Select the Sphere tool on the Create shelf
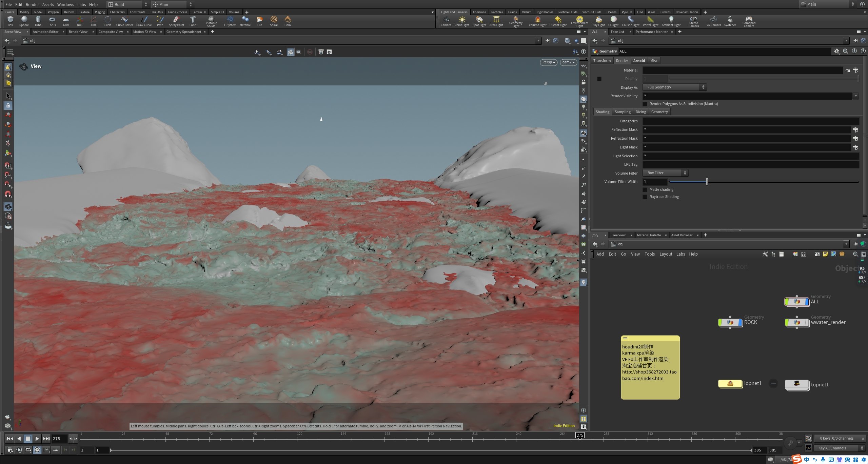 pyautogui.click(x=24, y=21)
